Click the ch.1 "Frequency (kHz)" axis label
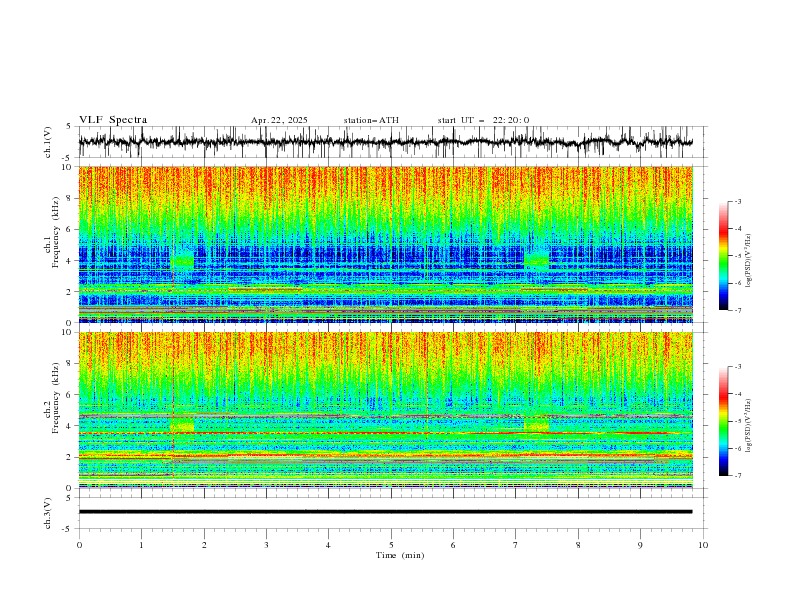 point(56,233)
